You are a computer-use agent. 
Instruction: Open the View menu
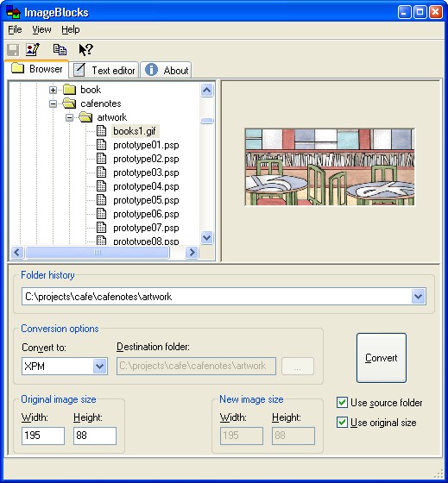pyautogui.click(x=41, y=29)
